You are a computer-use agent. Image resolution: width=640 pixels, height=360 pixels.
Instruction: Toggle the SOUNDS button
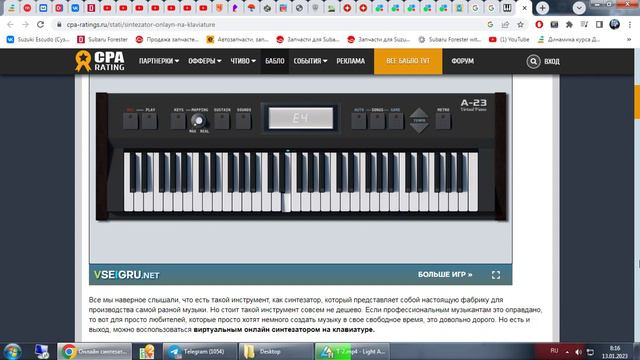243,121
